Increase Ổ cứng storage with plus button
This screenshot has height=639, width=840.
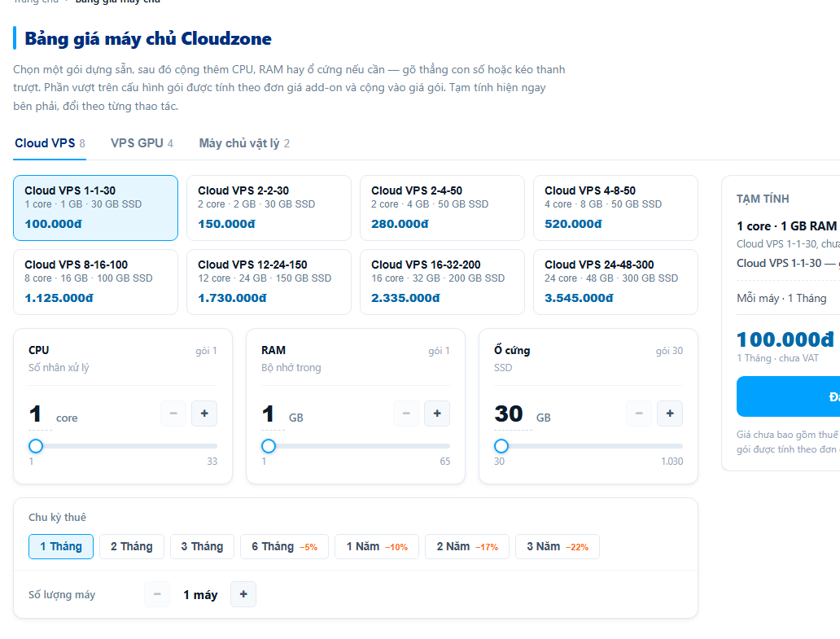[670, 414]
